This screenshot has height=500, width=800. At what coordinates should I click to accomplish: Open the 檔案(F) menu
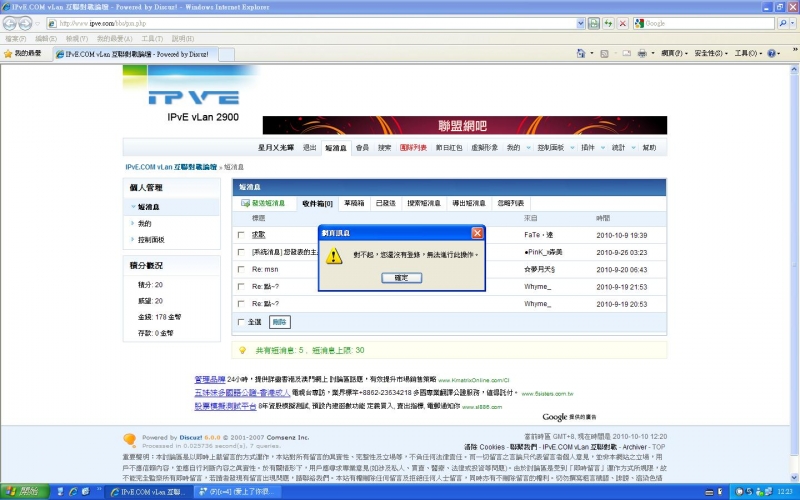(15, 39)
